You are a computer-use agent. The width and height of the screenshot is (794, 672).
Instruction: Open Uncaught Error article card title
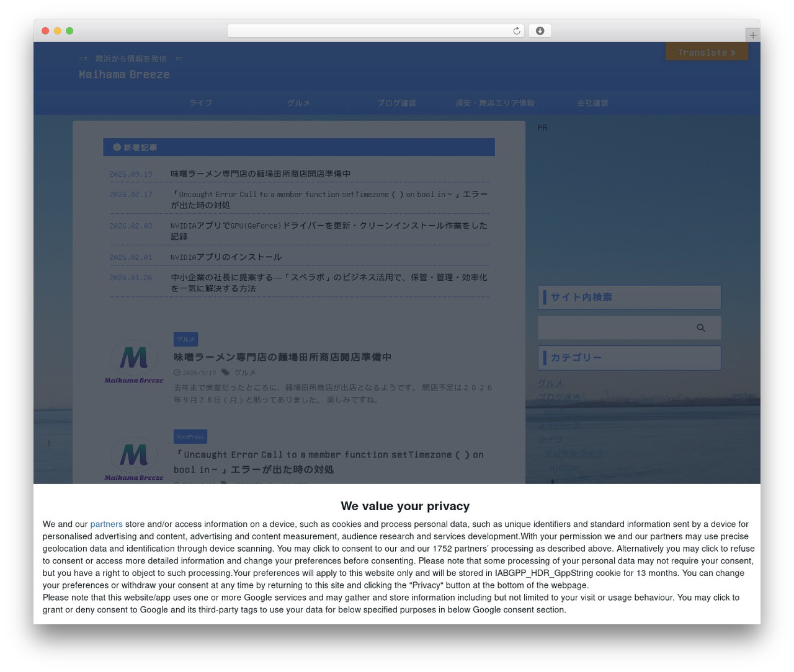click(328, 462)
